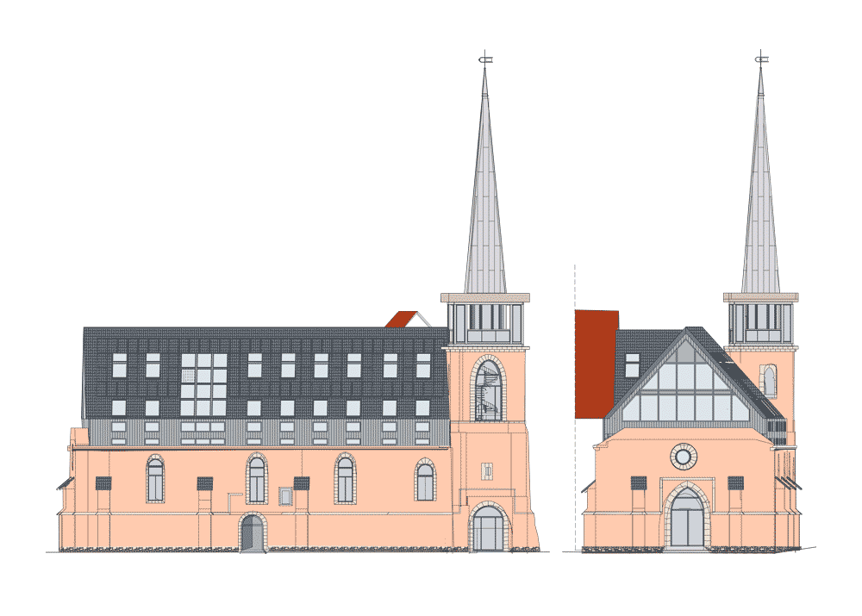Select the leftmost arched window of the long facade
Viewport: 862px width, 616px height.
coord(155,480)
